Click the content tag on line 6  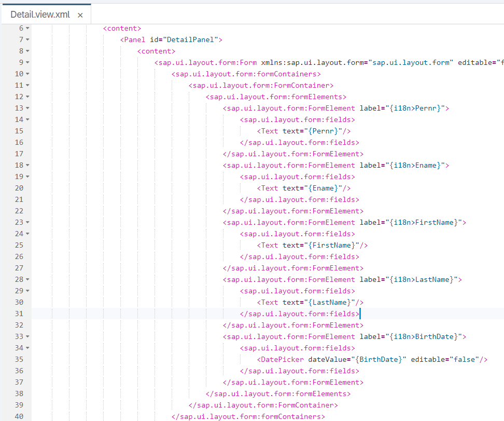[x=122, y=29]
